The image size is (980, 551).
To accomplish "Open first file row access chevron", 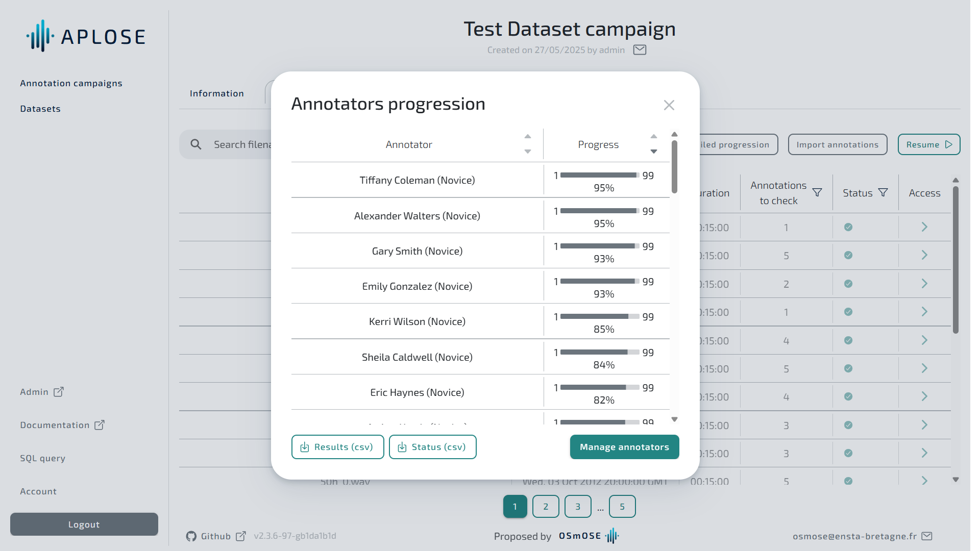I will (x=924, y=227).
